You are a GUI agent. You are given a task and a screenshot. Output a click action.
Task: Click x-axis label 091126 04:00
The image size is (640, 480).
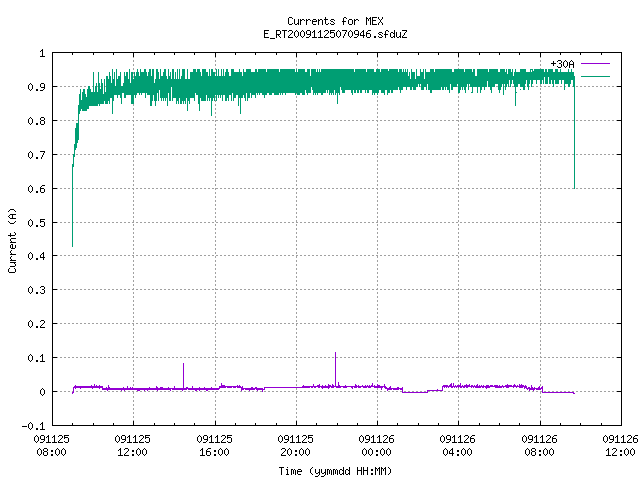458,446
